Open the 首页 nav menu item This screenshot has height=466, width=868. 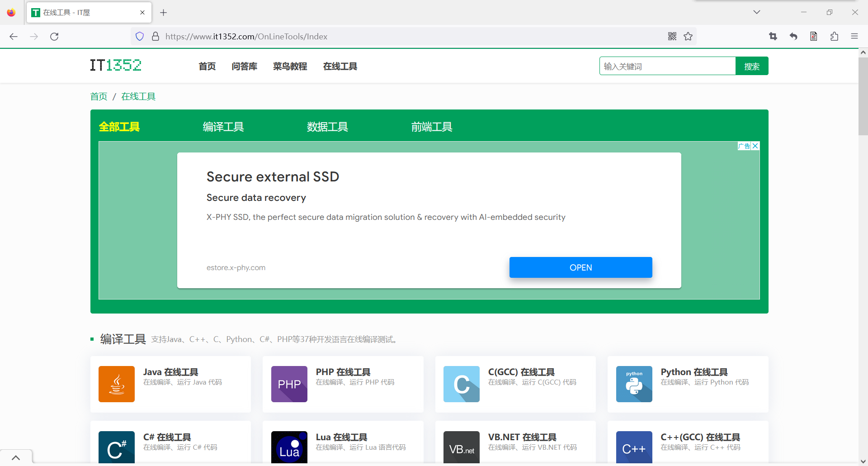point(207,67)
